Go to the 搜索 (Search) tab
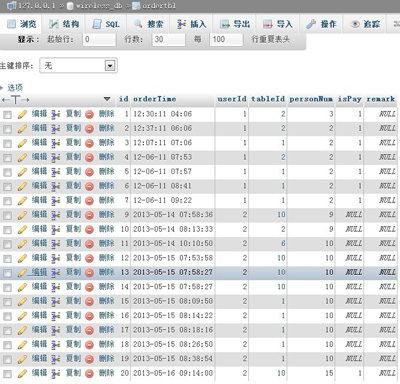Viewport: 400px width, 384px height. [x=149, y=24]
